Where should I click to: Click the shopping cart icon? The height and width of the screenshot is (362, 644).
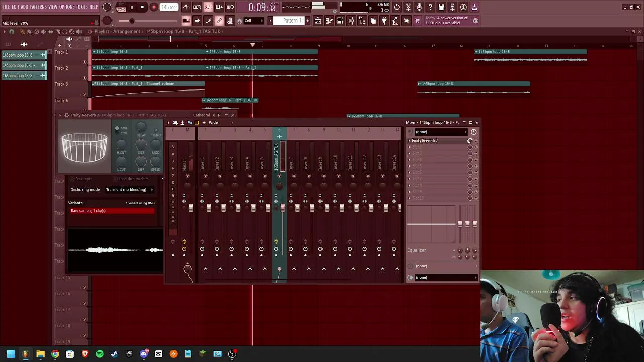417,21
